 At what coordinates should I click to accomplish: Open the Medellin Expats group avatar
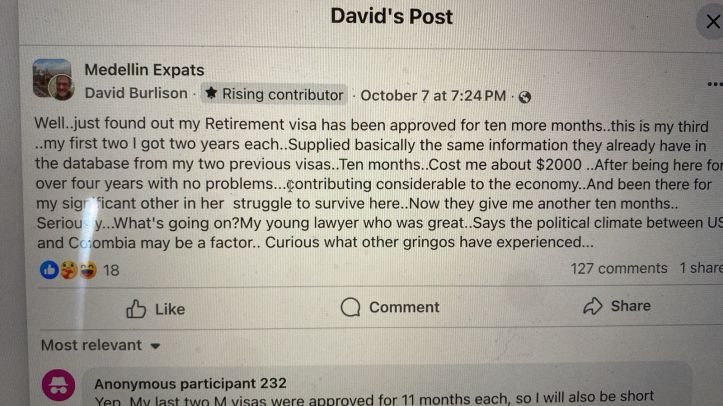tap(52, 79)
